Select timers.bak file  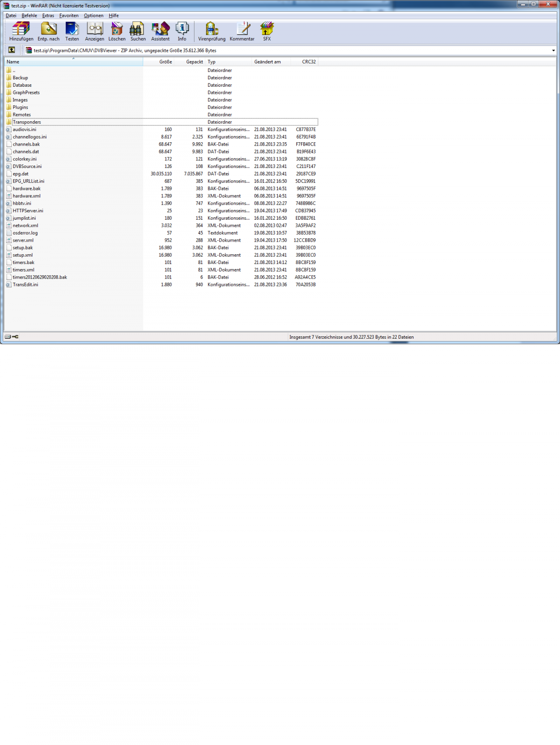point(161,262)
